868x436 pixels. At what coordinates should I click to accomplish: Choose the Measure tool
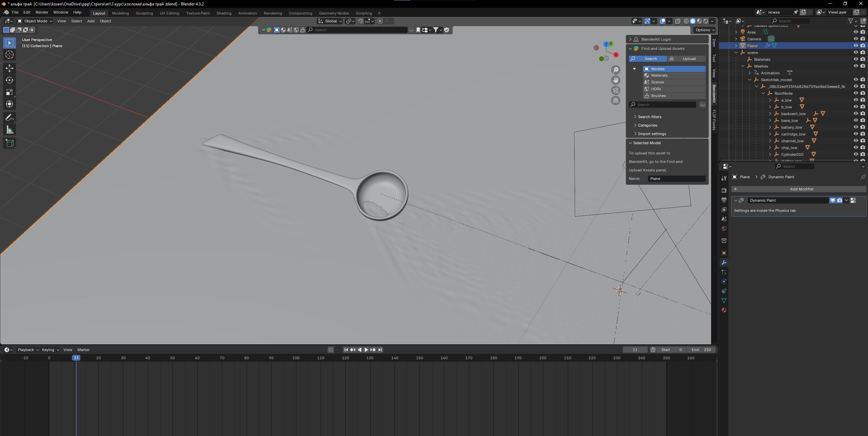click(x=9, y=130)
